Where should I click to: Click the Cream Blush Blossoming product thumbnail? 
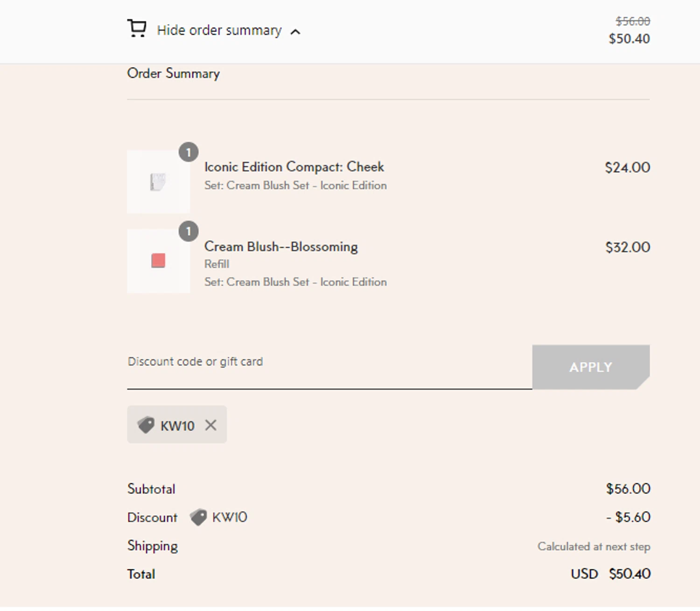(158, 261)
